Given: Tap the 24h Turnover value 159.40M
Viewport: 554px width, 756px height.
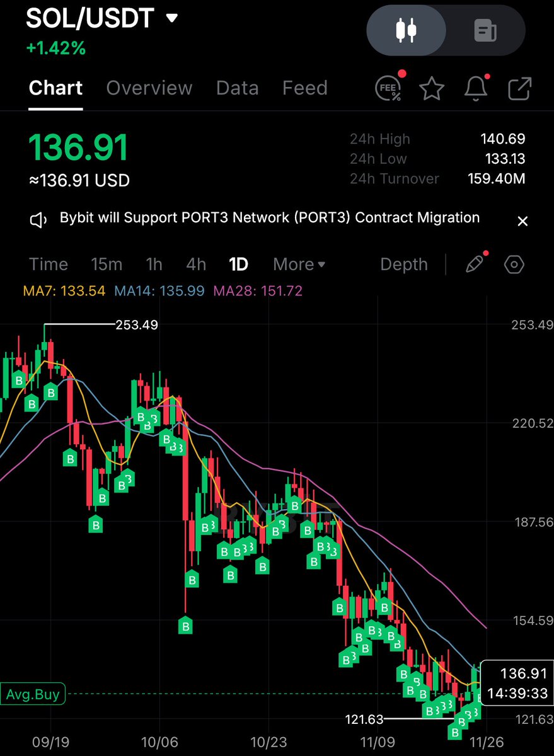Looking at the screenshot, I should point(496,179).
